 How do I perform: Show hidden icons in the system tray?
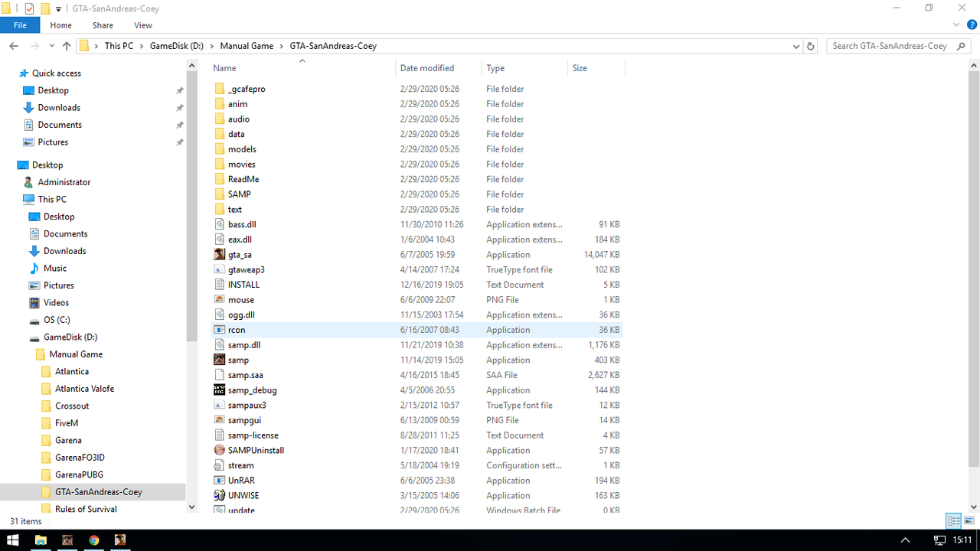(x=905, y=540)
